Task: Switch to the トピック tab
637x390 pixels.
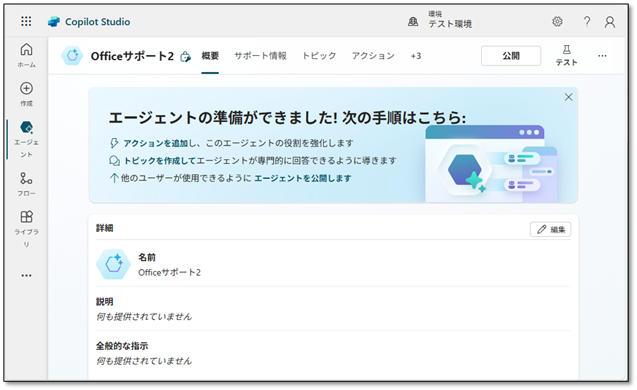Action: tap(319, 56)
